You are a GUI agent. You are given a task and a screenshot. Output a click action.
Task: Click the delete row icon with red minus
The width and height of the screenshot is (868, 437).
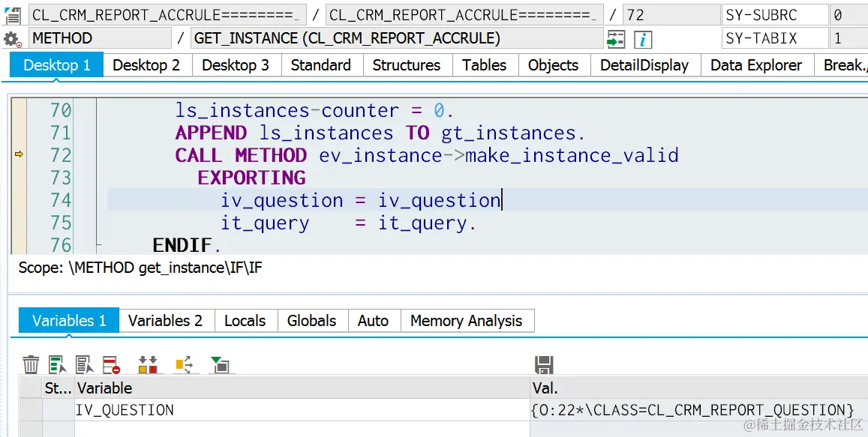(111, 365)
